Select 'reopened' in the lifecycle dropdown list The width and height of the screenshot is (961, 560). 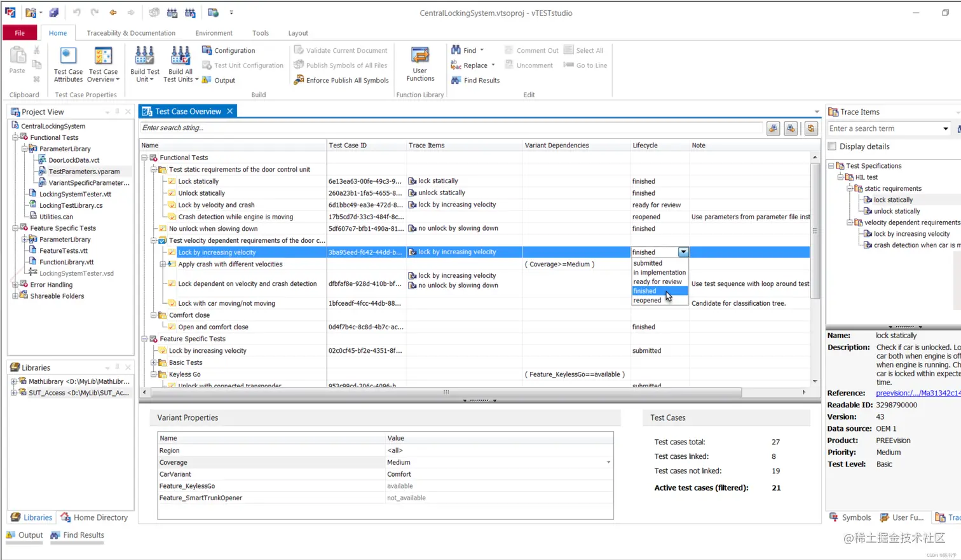coord(647,300)
